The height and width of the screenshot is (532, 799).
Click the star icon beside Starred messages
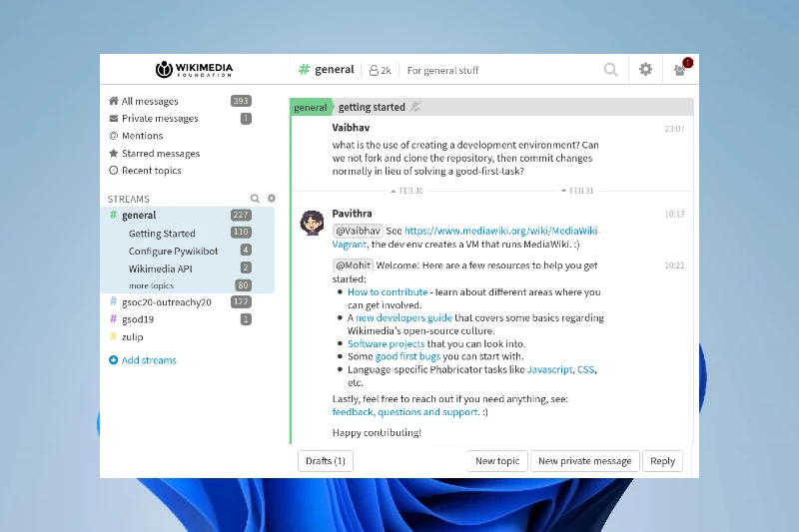[x=114, y=154]
